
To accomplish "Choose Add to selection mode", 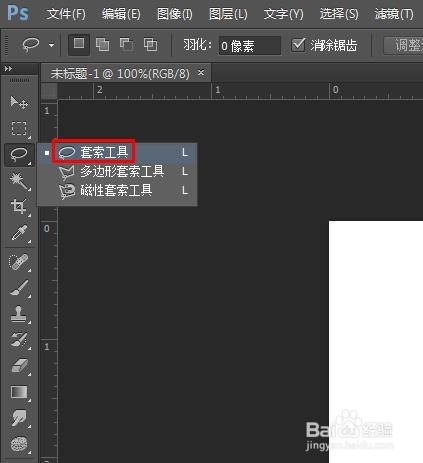I will point(102,44).
